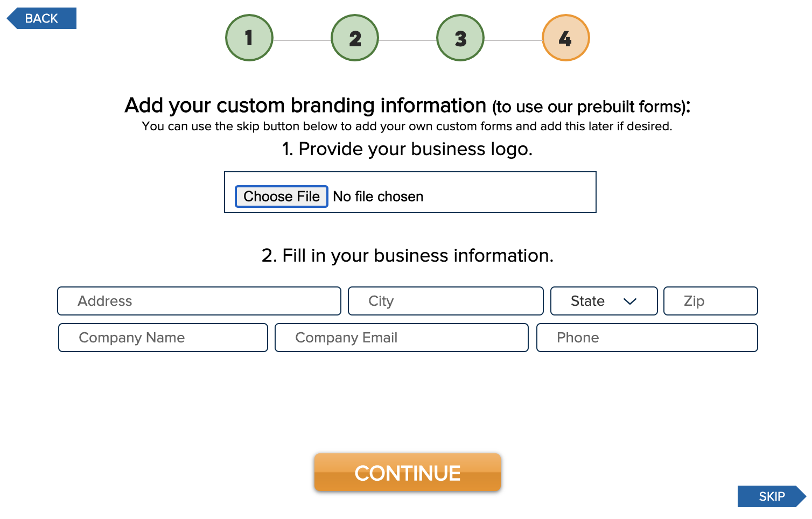Focus the Address input field
Viewport: 812px width, 519px height.
pyautogui.click(x=199, y=301)
